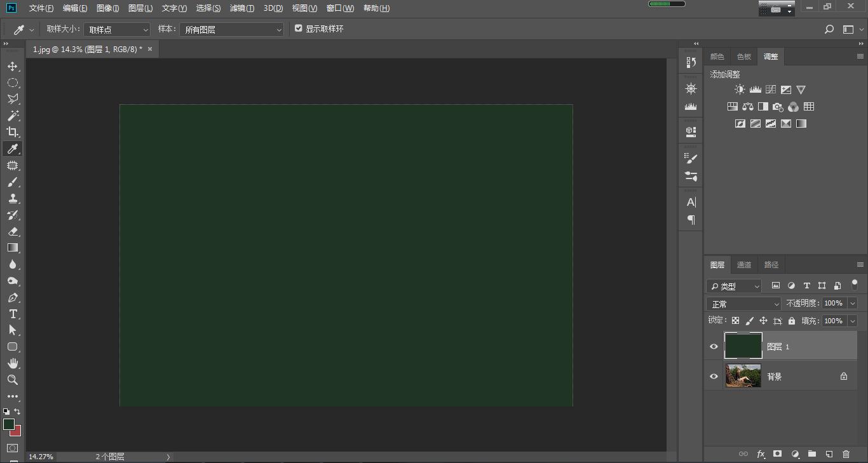Open the blend mode 正常 dropdown
The image size is (868, 463).
pyautogui.click(x=743, y=304)
